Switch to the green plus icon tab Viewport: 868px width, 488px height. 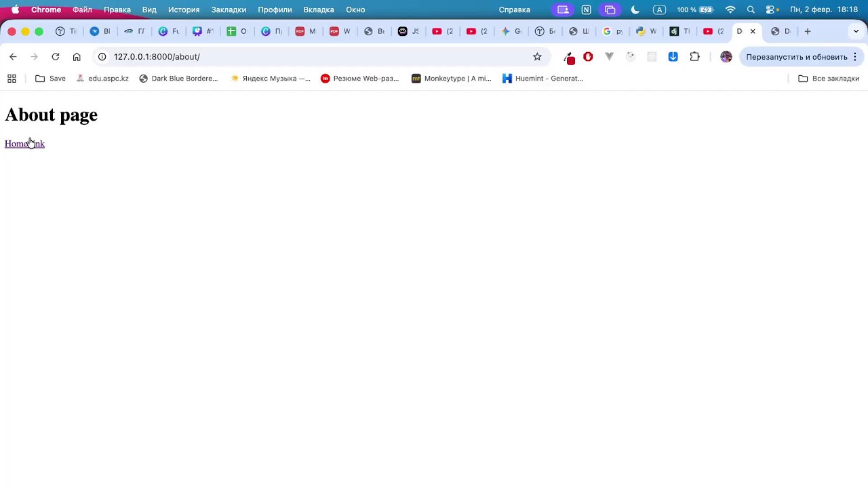point(237,31)
